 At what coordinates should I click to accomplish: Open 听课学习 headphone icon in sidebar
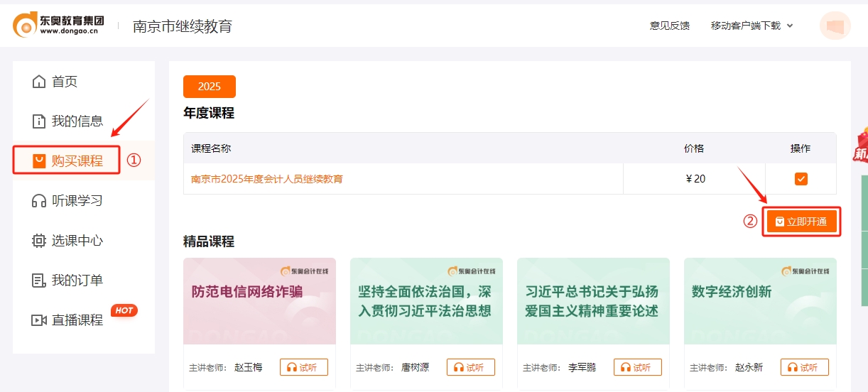tap(39, 201)
